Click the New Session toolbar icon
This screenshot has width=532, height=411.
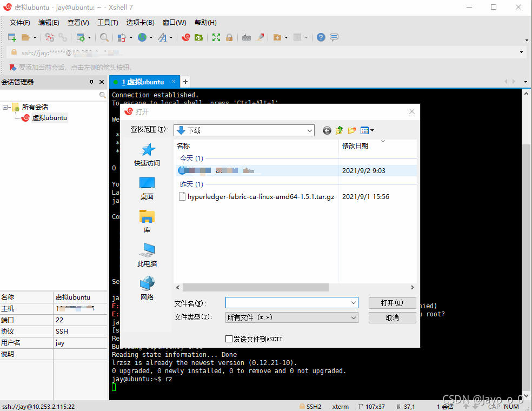click(x=12, y=37)
